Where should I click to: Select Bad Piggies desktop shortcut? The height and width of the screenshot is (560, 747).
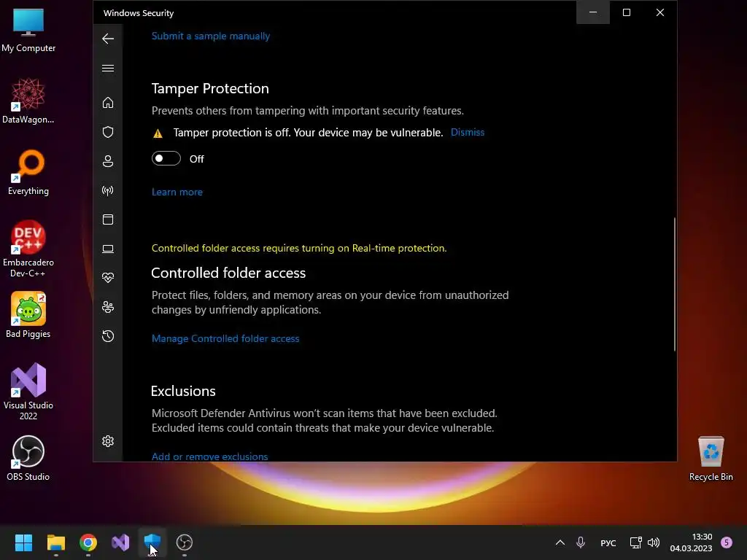[28, 315]
